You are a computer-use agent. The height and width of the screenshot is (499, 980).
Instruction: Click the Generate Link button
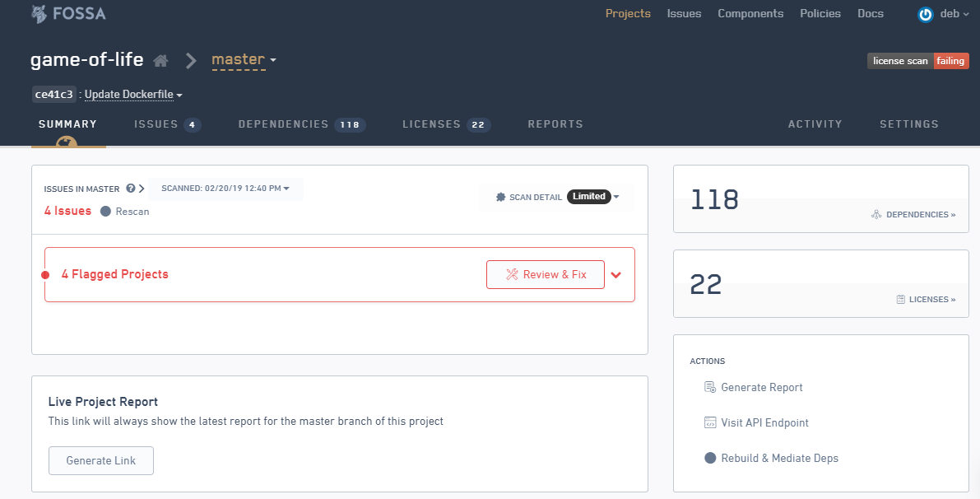pyautogui.click(x=101, y=461)
